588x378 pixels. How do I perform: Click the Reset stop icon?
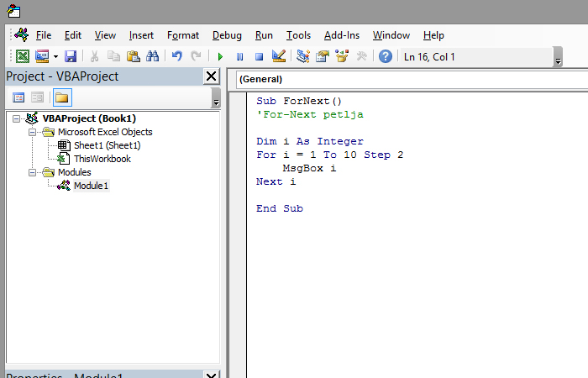259,56
